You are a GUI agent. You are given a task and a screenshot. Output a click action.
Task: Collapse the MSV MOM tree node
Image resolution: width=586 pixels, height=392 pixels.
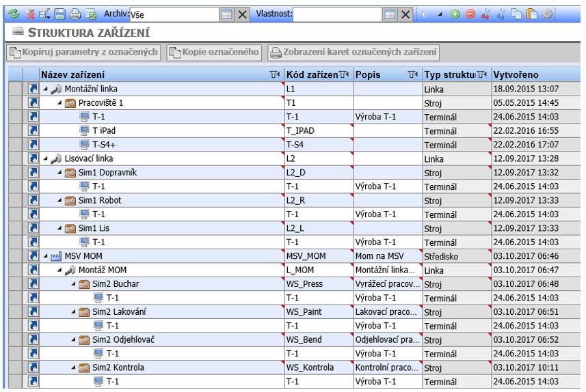tap(46, 256)
